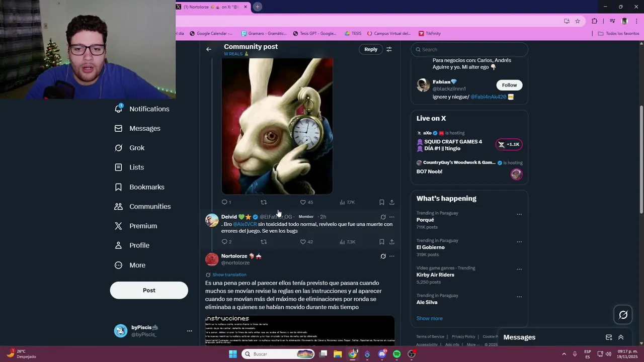Bookmark Deivid's post

(382, 242)
